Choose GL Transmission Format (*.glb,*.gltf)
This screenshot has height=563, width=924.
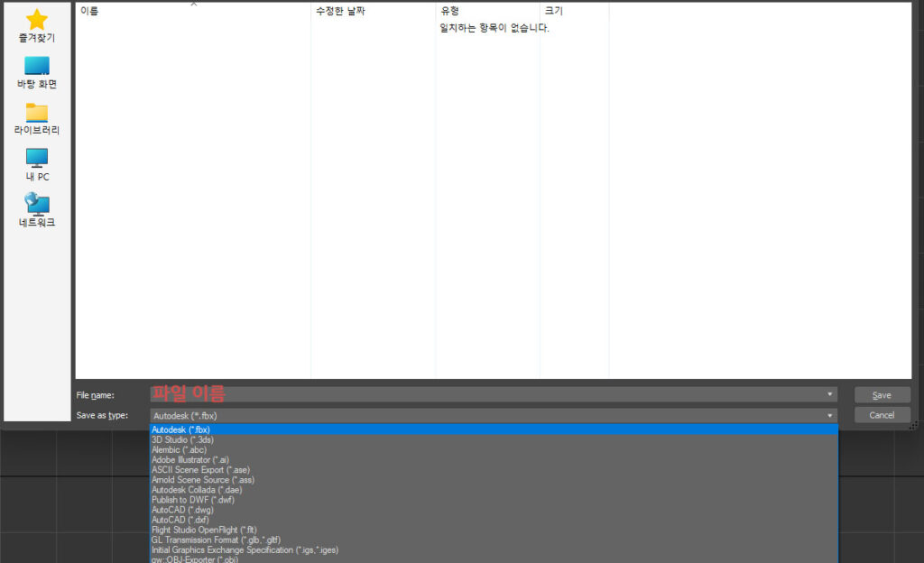pos(494,540)
